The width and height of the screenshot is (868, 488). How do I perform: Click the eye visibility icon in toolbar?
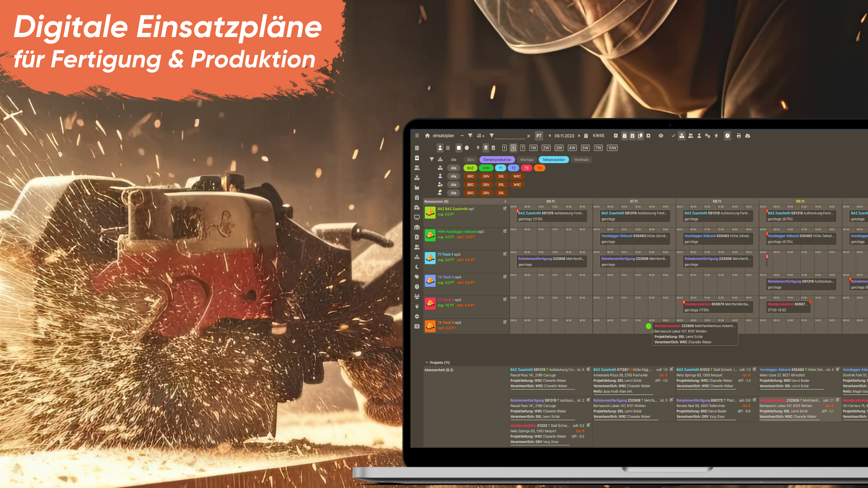661,136
